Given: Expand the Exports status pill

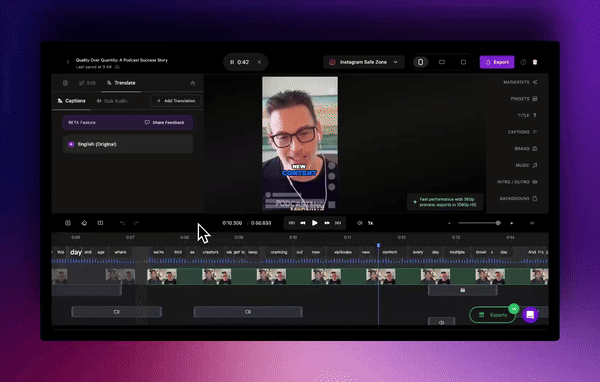Looking at the screenshot, I should tap(492, 315).
